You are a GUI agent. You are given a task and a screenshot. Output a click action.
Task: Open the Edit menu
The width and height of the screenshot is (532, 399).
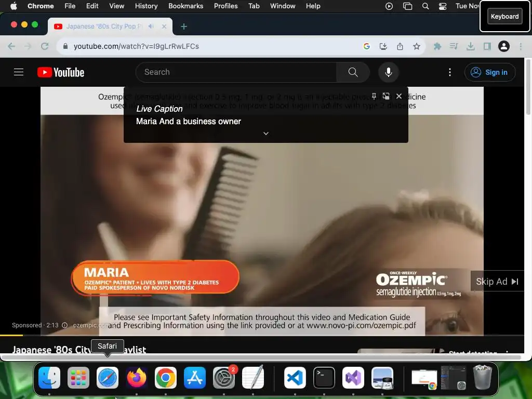92,6
